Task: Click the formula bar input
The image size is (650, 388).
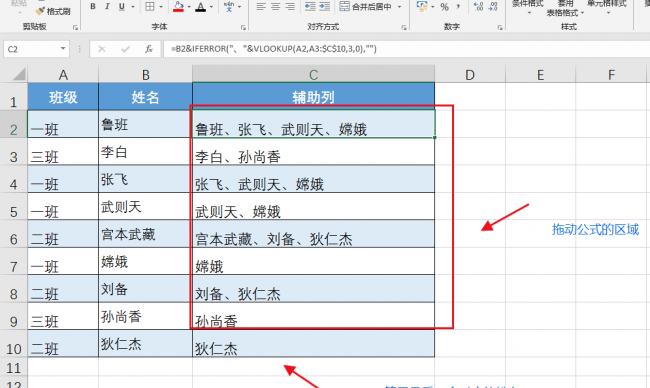Action: pos(406,49)
